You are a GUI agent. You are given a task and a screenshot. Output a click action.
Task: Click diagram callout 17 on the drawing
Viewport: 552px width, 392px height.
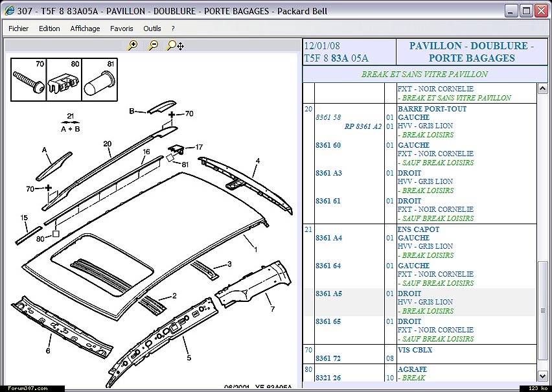pyautogui.click(x=200, y=147)
